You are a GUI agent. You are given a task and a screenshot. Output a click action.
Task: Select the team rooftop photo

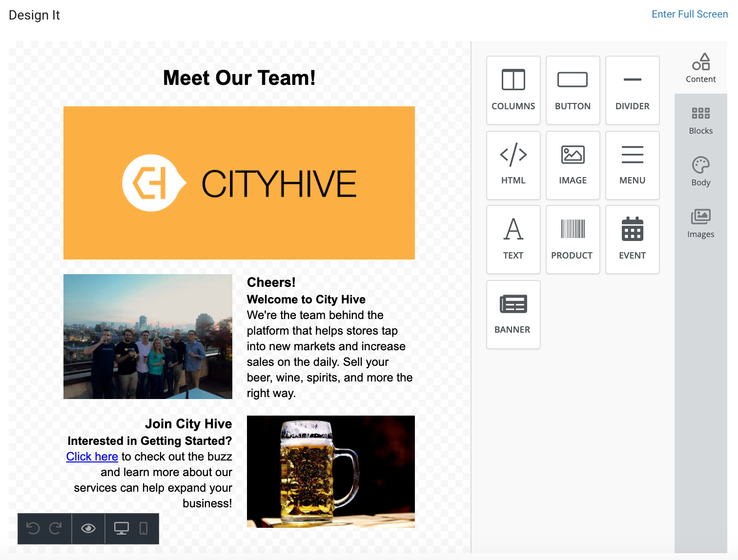pos(148,337)
